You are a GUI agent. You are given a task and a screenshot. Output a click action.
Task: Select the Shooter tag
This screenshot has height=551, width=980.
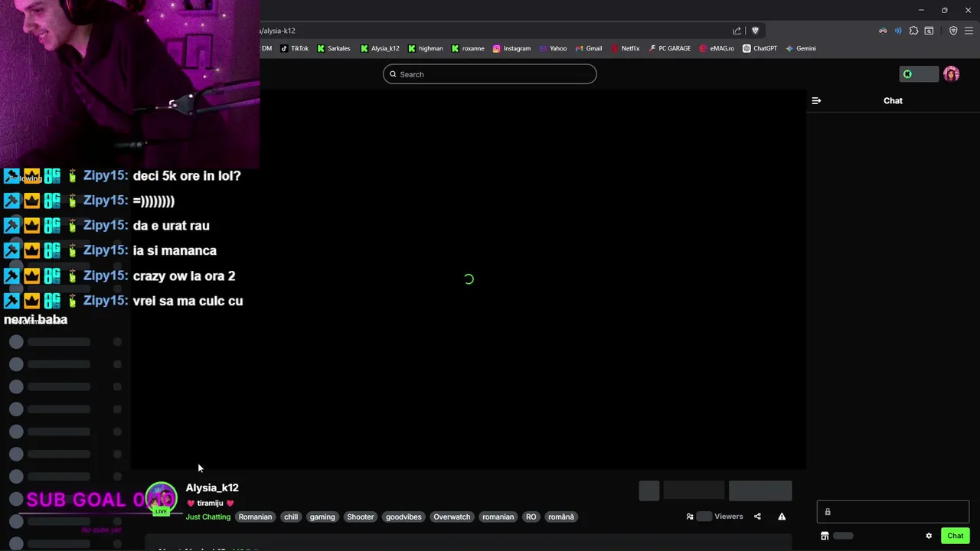click(x=361, y=517)
